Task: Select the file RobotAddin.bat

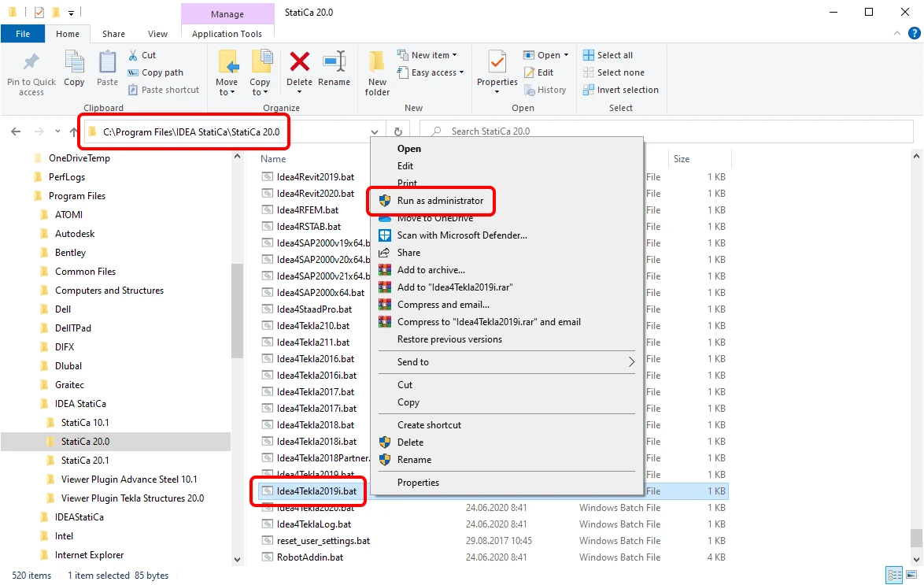Action: (310, 557)
